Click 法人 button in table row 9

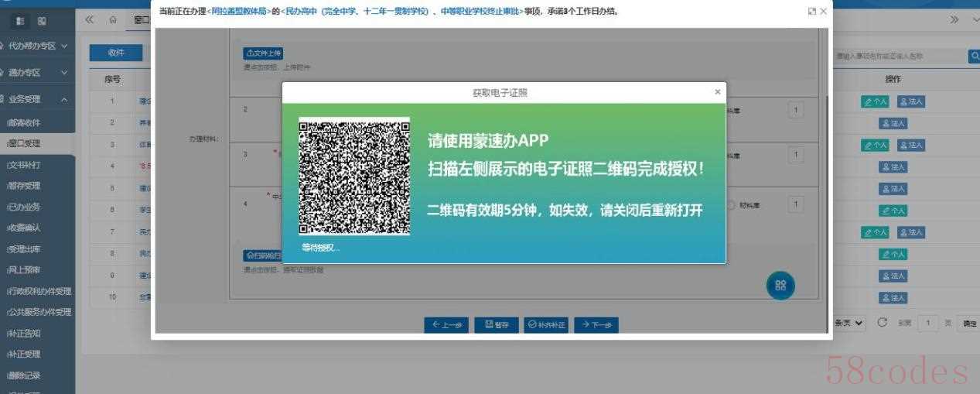click(x=893, y=276)
